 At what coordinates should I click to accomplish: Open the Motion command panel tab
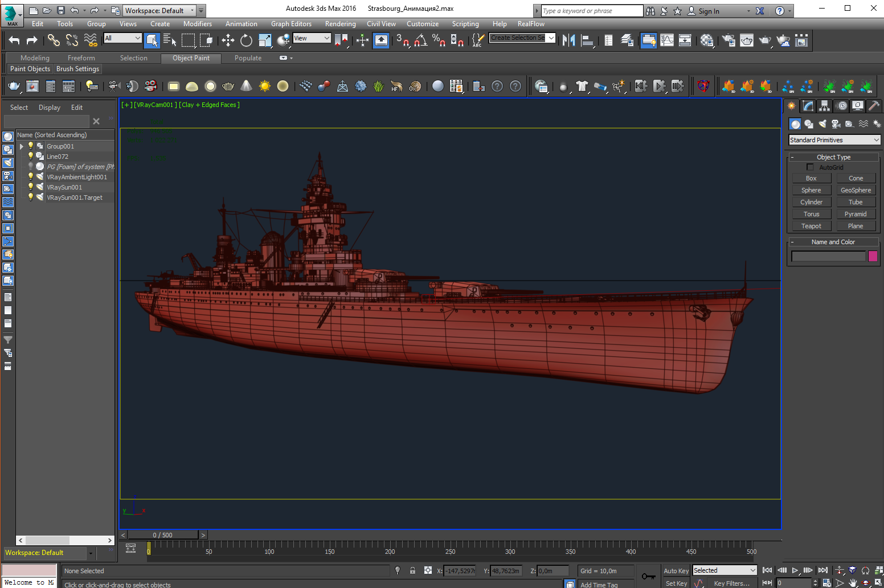click(x=842, y=106)
